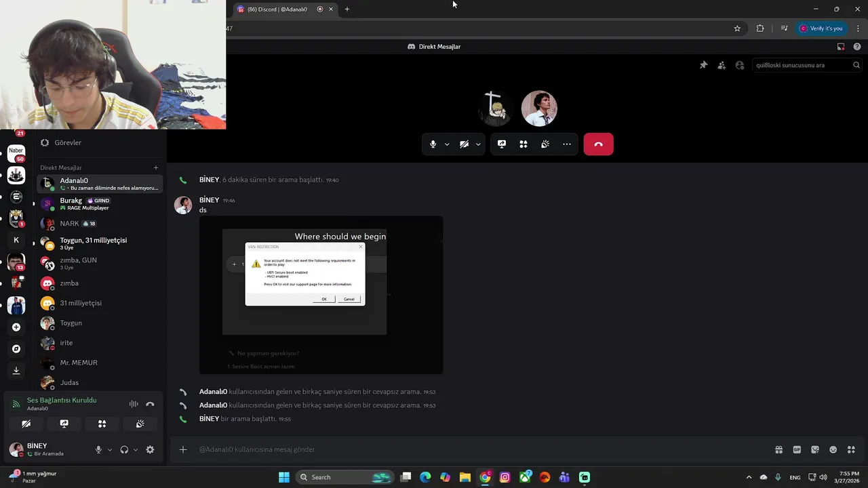
Task: Mute microphone in the call controls
Action: click(x=433, y=144)
